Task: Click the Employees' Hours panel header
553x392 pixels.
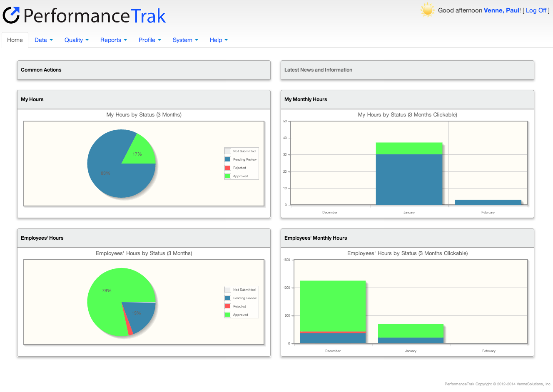Action: pyautogui.click(x=144, y=238)
